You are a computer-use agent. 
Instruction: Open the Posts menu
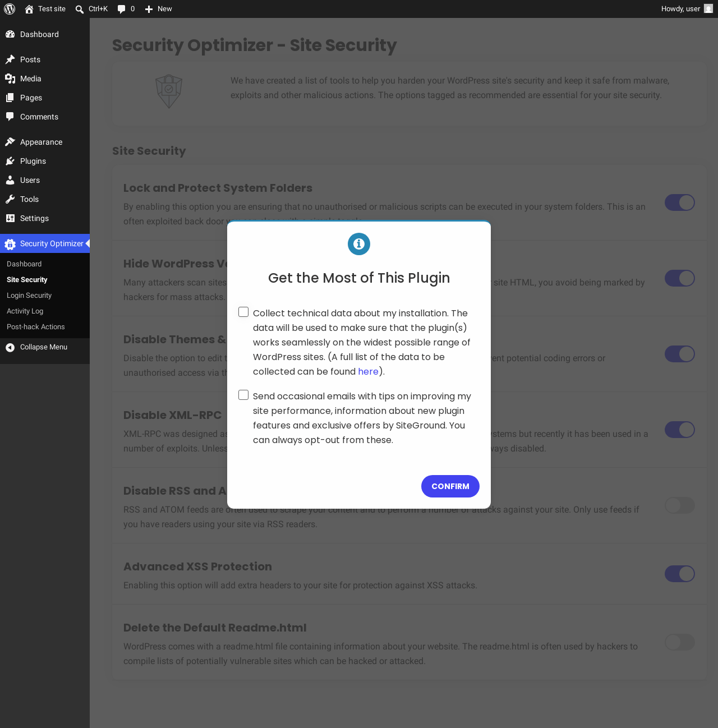[x=45, y=59]
